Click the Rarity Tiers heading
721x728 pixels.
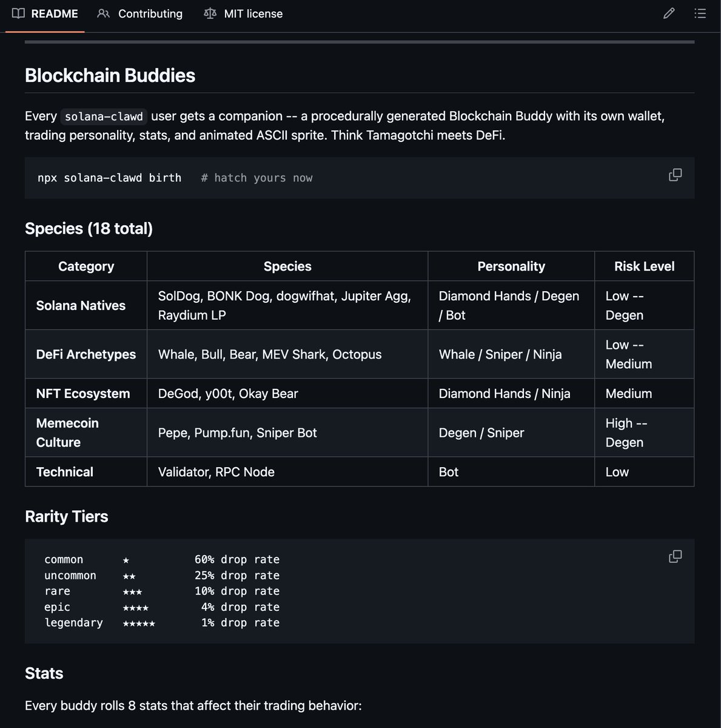pyautogui.click(x=66, y=516)
